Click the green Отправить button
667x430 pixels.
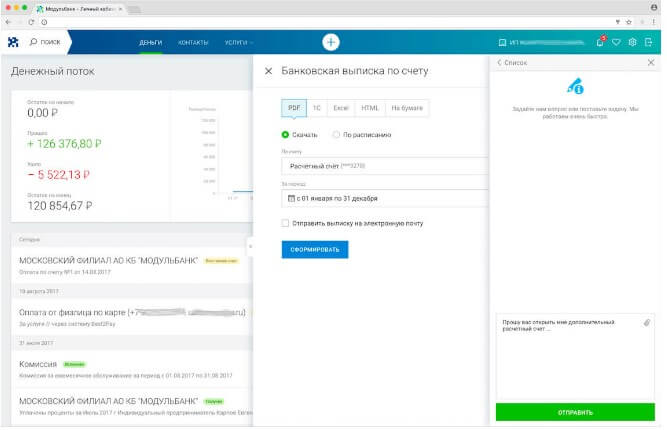click(x=575, y=412)
